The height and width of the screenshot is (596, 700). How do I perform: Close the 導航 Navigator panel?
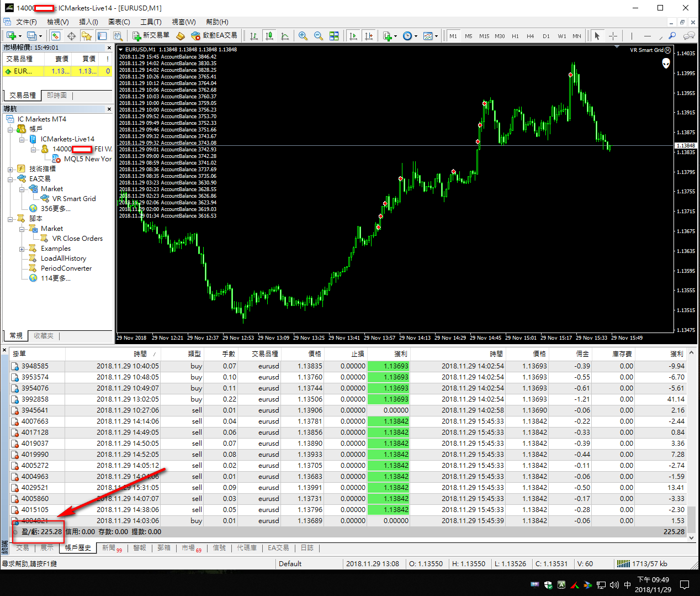109,109
